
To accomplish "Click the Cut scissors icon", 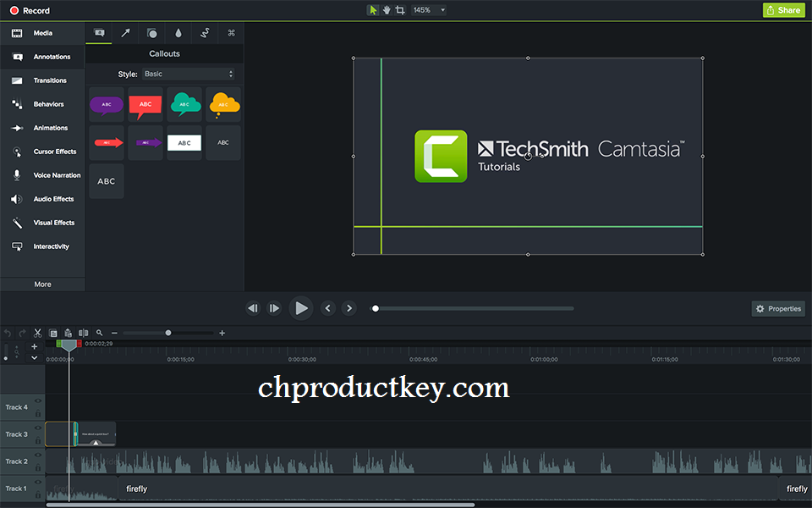I will point(37,333).
